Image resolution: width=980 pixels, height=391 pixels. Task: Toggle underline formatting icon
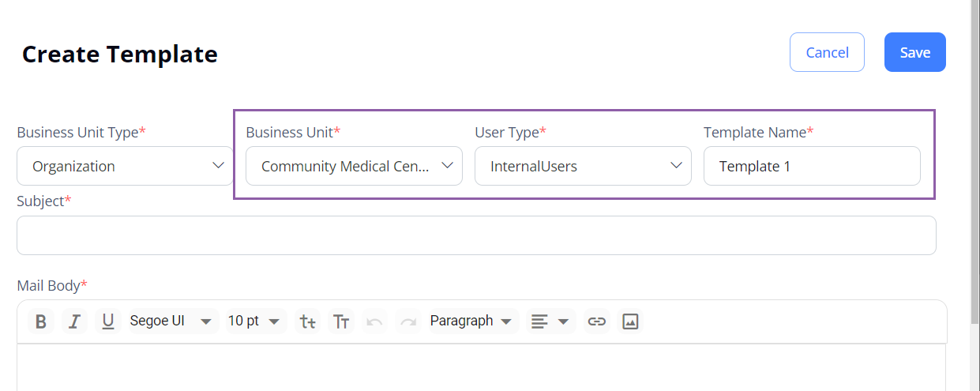pyautogui.click(x=108, y=321)
